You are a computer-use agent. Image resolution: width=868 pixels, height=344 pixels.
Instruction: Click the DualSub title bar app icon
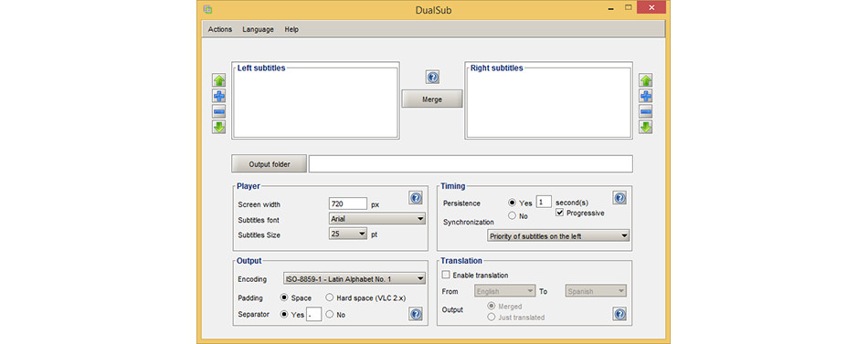pyautogui.click(x=207, y=9)
